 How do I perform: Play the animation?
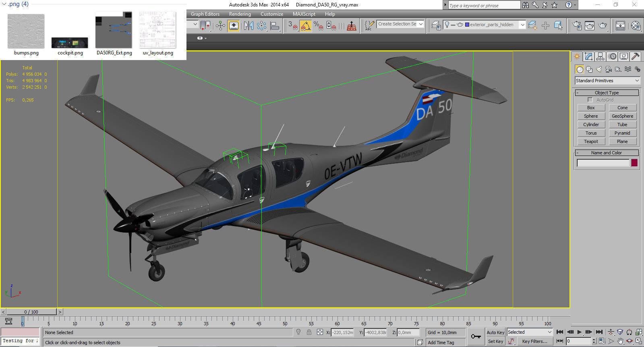pyautogui.click(x=580, y=332)
